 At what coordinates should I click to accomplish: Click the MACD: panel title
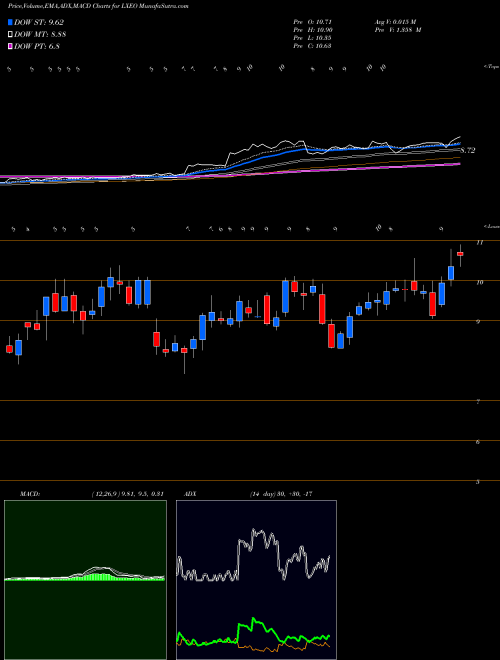[x=29, y=494]
